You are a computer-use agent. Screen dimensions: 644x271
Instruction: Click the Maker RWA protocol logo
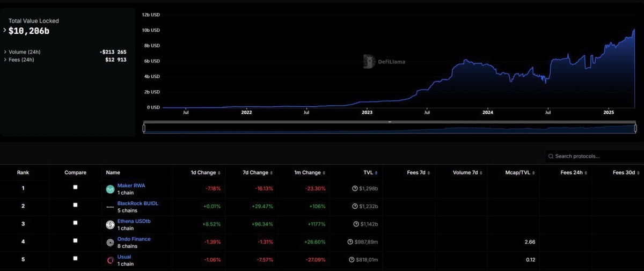click(x=109, y=189)
